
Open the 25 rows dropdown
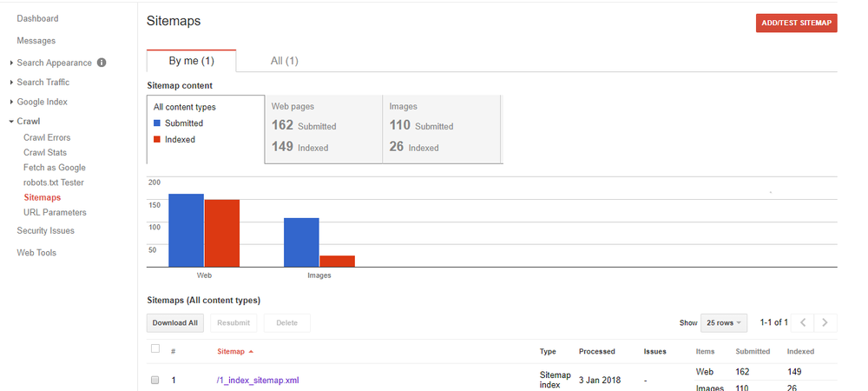pos(724,323)
